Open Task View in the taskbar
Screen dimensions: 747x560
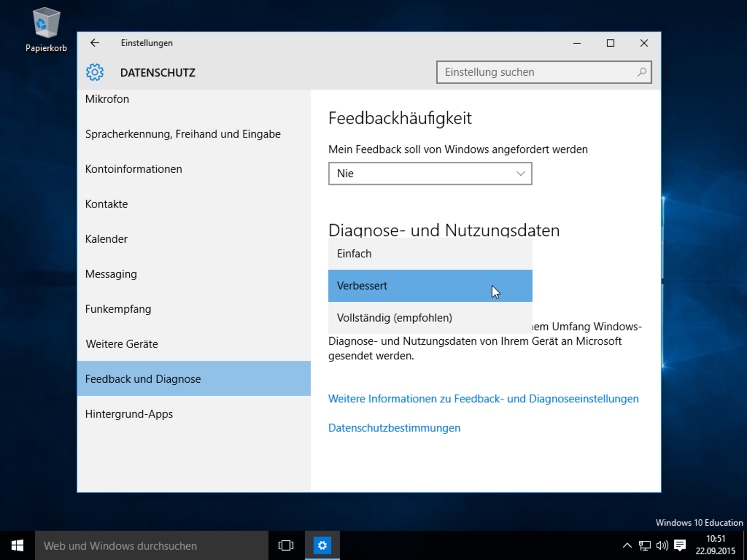coord(286,545)
